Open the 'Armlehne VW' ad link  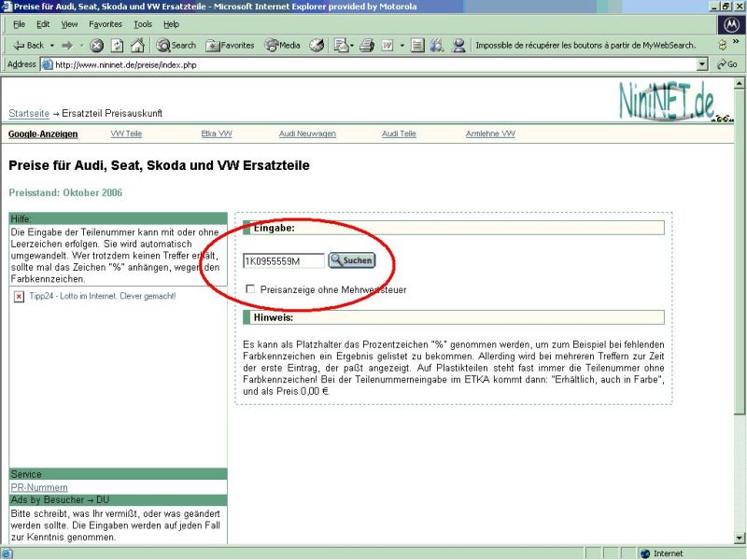[490, 133]
